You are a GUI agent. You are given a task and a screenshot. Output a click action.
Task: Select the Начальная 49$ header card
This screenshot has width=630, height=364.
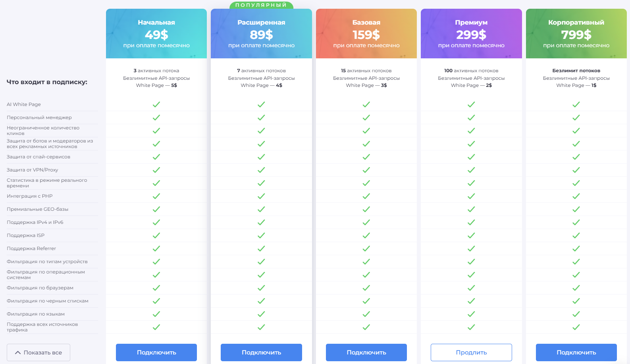[x=156, y=34]
